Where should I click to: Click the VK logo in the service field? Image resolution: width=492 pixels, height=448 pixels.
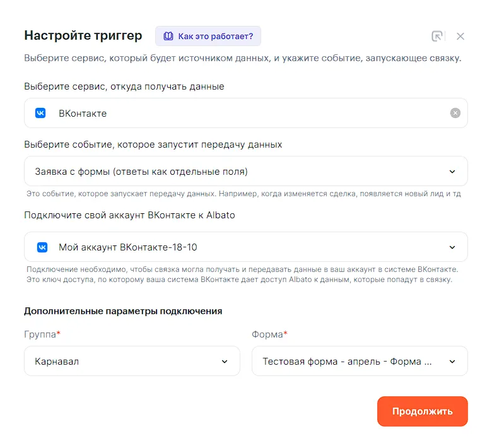pos(40,113)
